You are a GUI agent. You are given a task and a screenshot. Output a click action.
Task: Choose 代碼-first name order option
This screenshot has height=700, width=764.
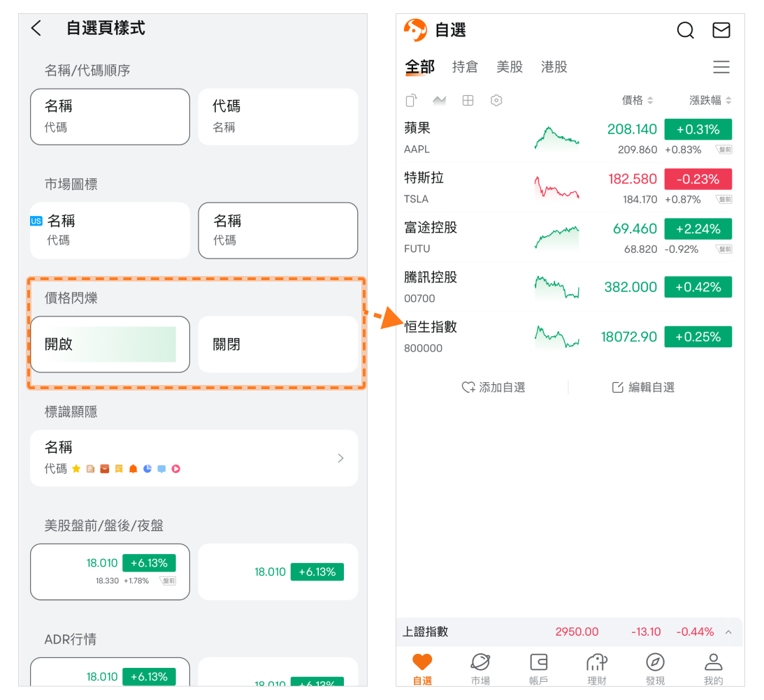(x=278, y=117)
